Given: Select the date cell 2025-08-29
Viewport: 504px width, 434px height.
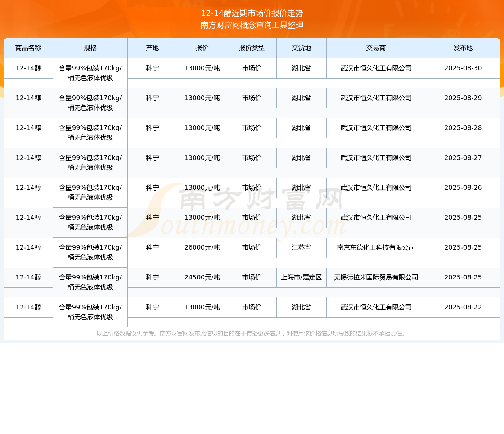Looking at the screenshot, I should point(463,98).
